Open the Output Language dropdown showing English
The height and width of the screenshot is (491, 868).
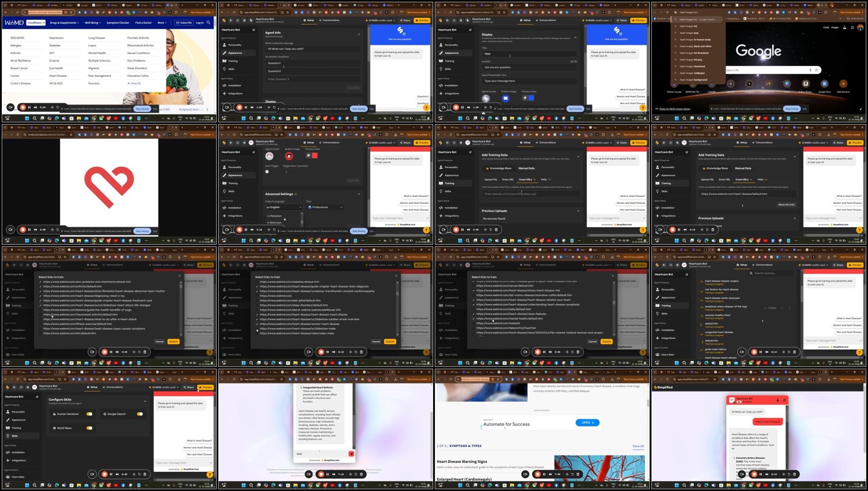(x=284, y=207)
